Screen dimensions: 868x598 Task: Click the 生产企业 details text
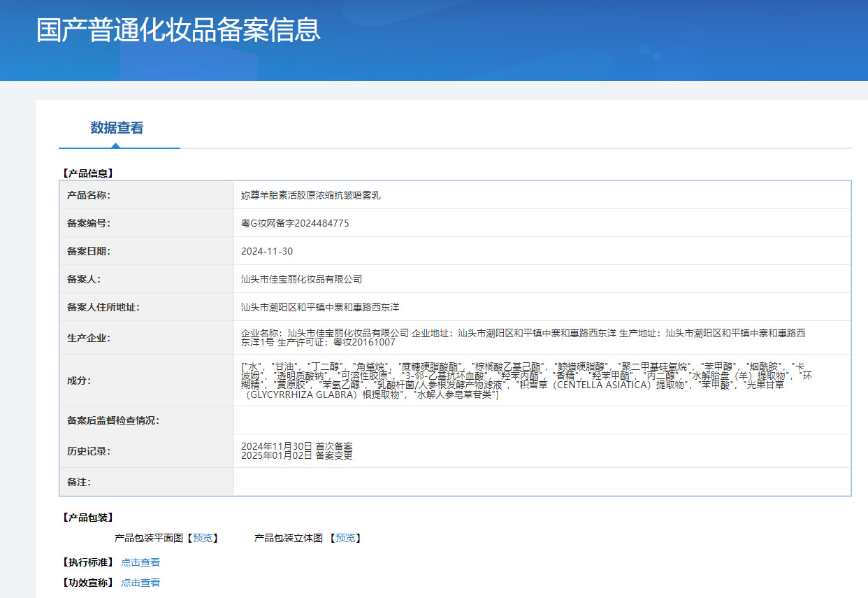click(x=523, y=338)
